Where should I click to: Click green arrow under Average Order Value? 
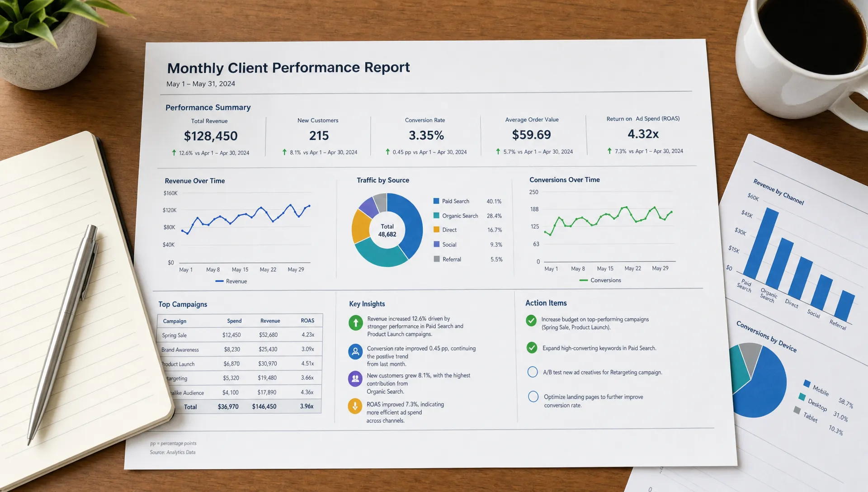(498, 151)
